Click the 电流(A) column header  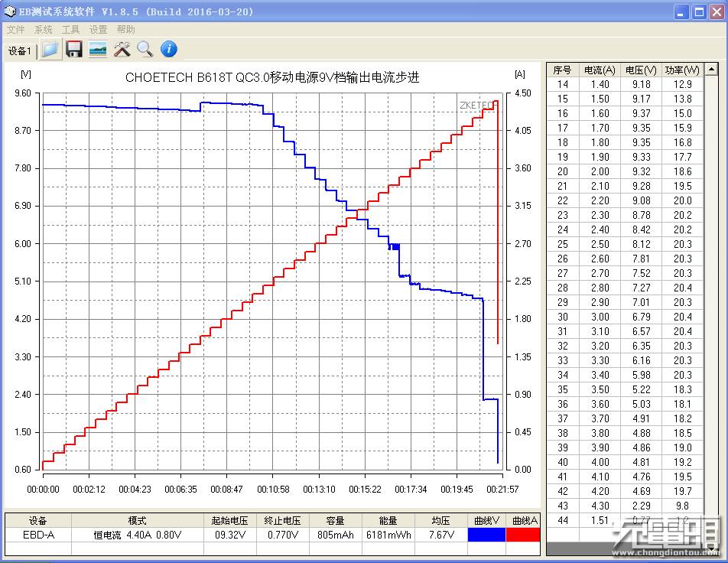click(x=600, y=70)
